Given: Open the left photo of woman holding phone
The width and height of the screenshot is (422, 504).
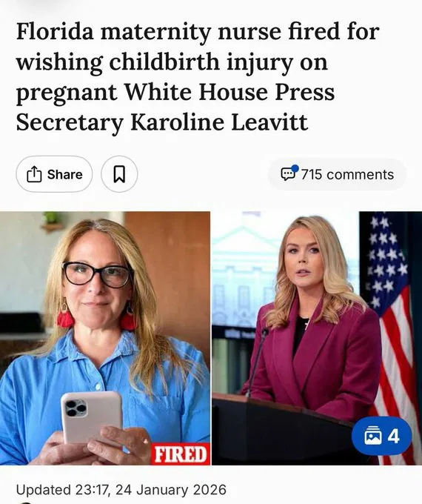Looking at the screenshot, I should point(105,338).
